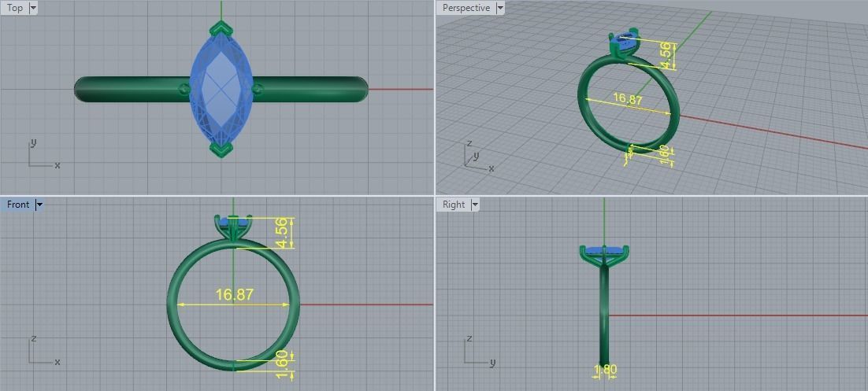Open the Right viewport dropdown arrow
This screenshot has width=868, height=391.
click(x=474, y=205)
